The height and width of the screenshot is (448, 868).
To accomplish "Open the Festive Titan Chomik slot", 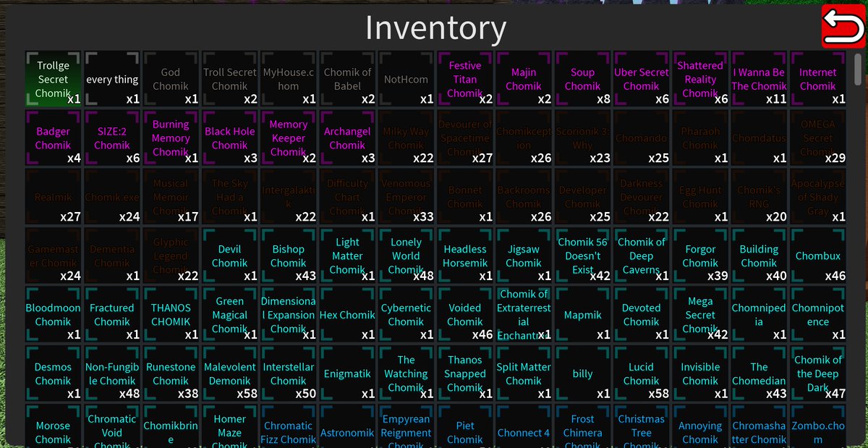I will [465, 79].
